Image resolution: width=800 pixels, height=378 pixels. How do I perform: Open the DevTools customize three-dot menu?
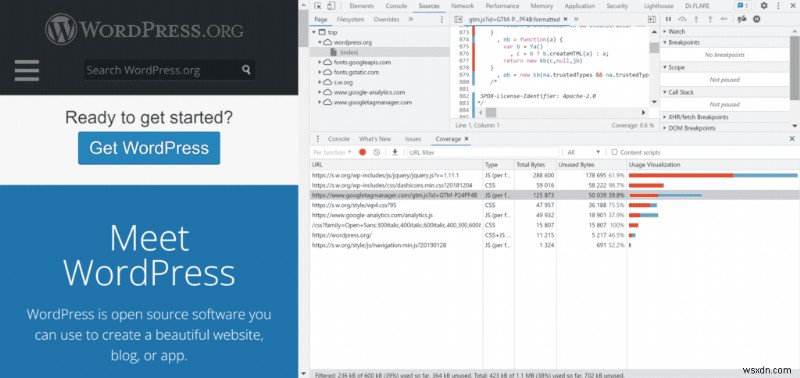pyautogui.click(x=779, y=6)
